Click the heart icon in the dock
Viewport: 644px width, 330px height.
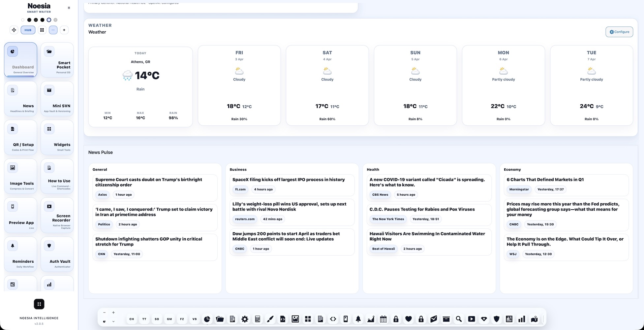tap(409, 319)
